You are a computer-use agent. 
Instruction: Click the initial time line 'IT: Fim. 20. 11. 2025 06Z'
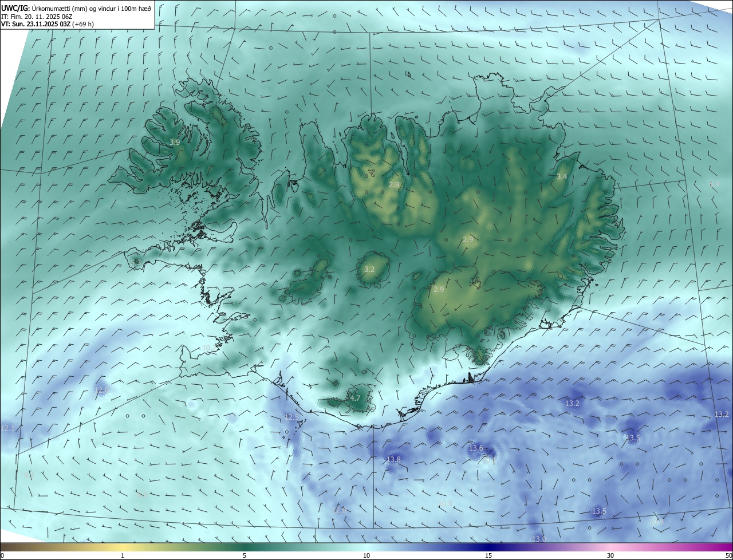[x=37, y=17]
